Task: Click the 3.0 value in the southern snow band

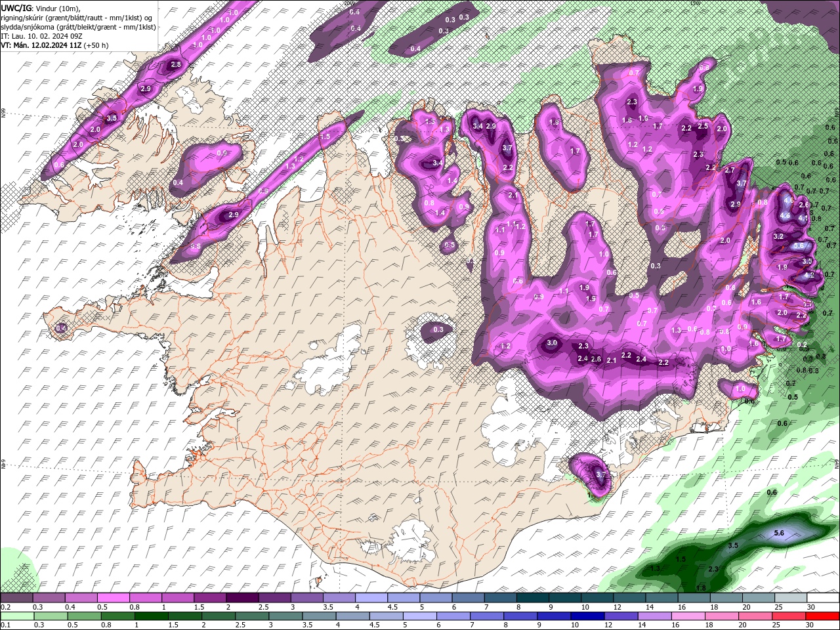Action: click(552, 343)
